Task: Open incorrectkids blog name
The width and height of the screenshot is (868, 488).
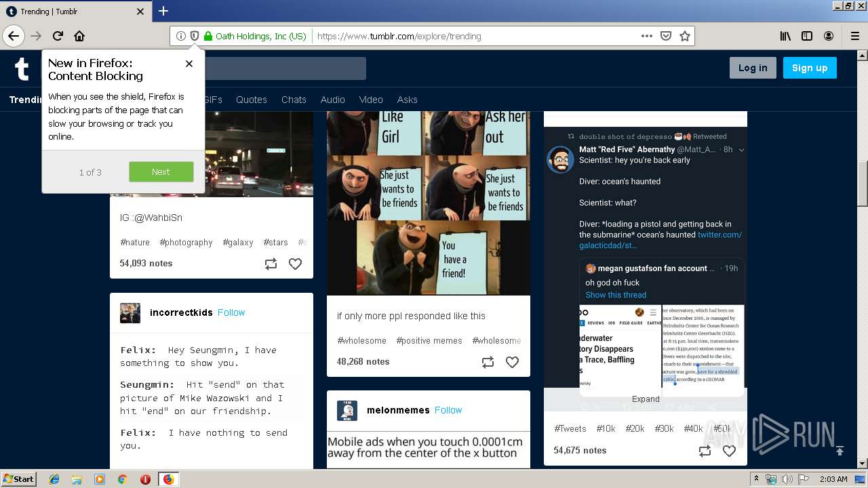Action: (x=181, y=312)
